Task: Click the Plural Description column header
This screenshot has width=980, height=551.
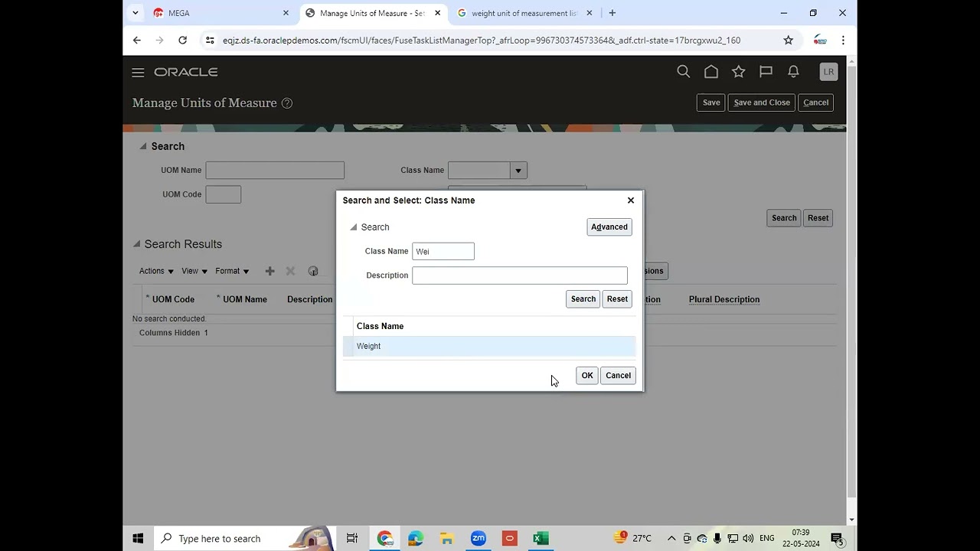Action: [724, 299]
